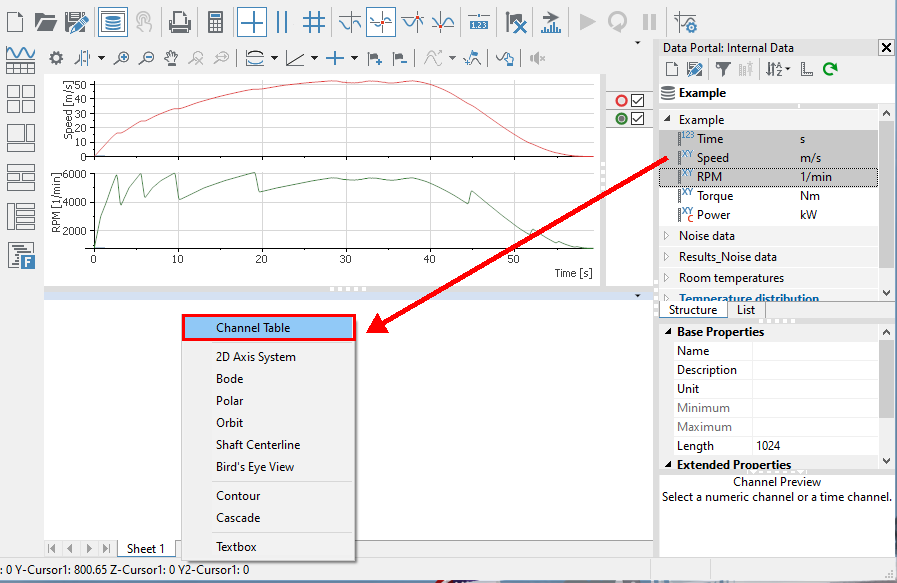Toggle the green curve legend checkbox
Image resolution: width=897 pixels, height=583 pixels.
(637, 119)
